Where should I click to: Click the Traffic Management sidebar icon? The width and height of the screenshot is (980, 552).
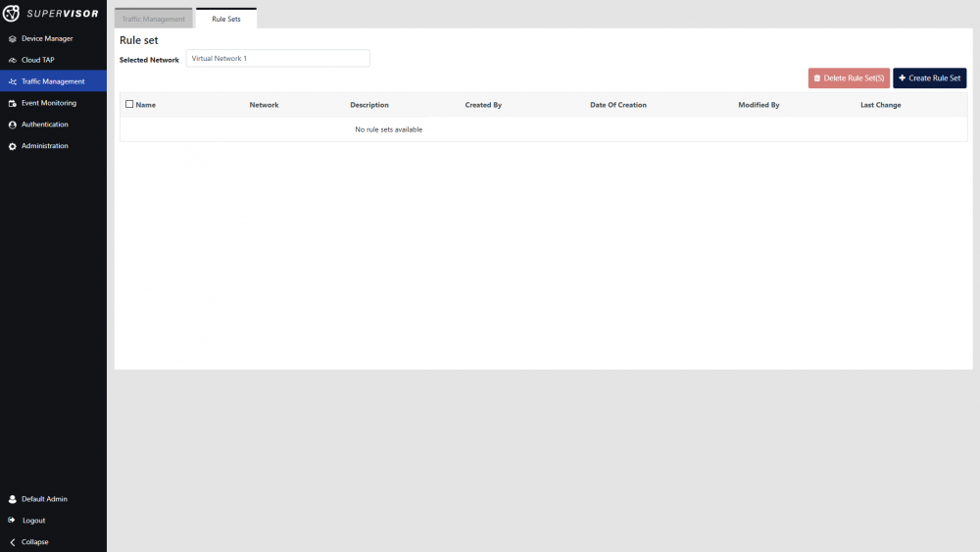tap(13, 82)
